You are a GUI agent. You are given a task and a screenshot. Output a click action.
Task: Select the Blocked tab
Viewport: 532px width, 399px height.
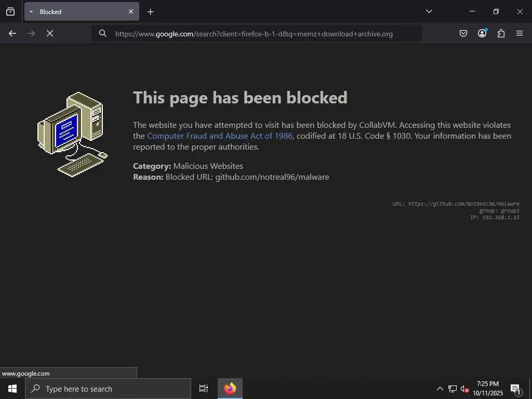coord(82,11)
